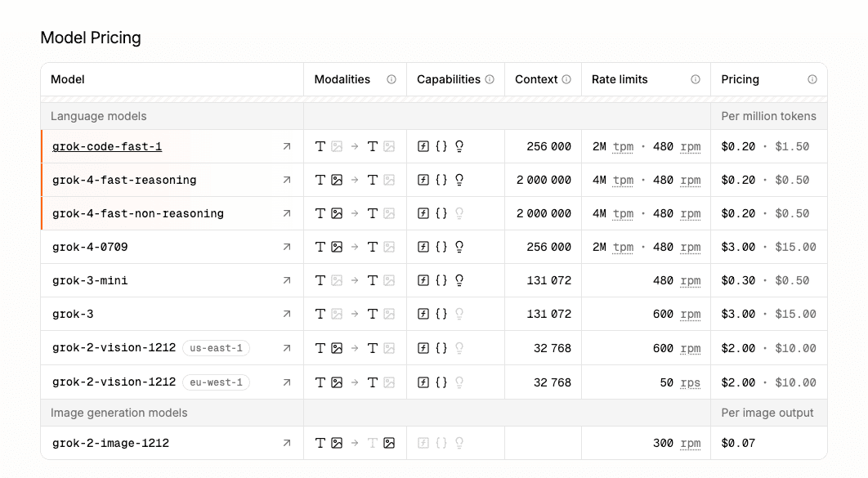The height and width of the screenshot is (478, 868).
Task: Click the rpm abbreviation in the grok-3 row
Action: pyautogui.click(x=691, y=314)
